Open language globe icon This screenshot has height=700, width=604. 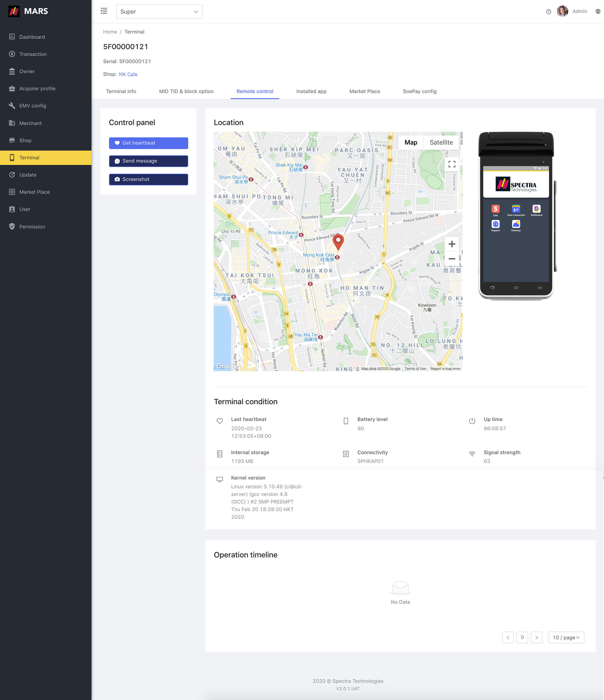point(597,12)
